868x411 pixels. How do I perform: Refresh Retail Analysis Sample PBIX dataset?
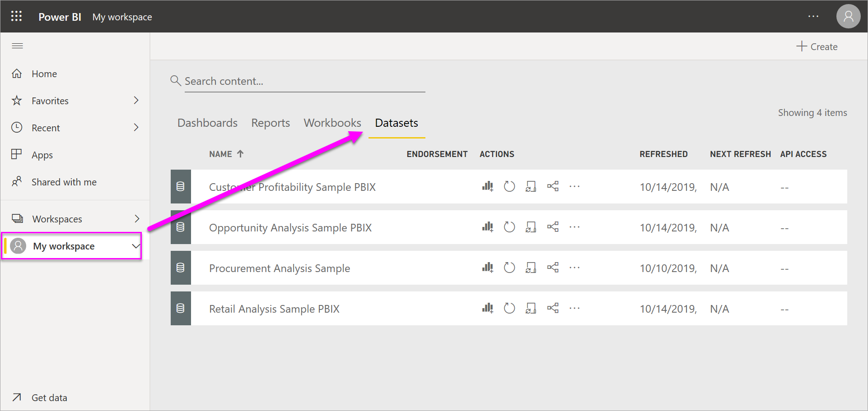click(509, 308)
